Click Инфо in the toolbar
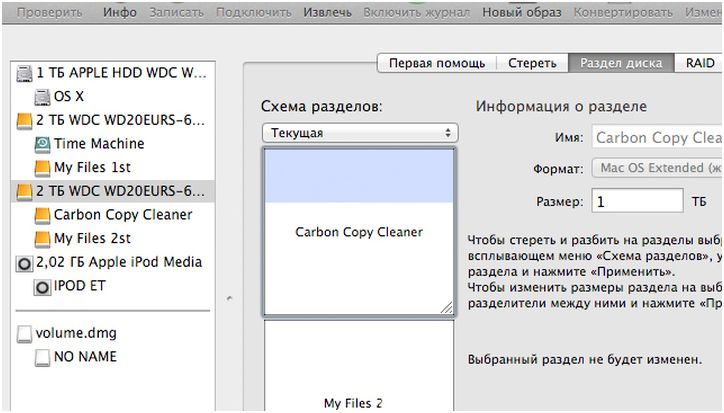724x413 pixels. [120, 12]
